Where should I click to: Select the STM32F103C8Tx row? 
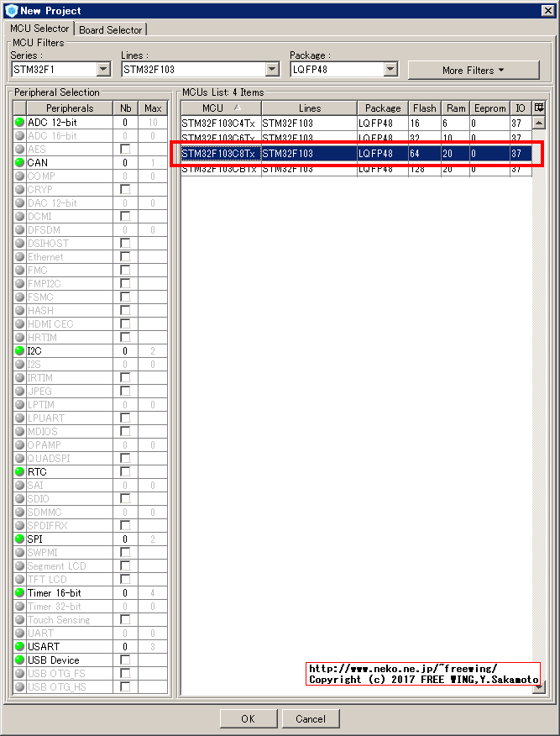pyautogui.click(x=357, y=154)
